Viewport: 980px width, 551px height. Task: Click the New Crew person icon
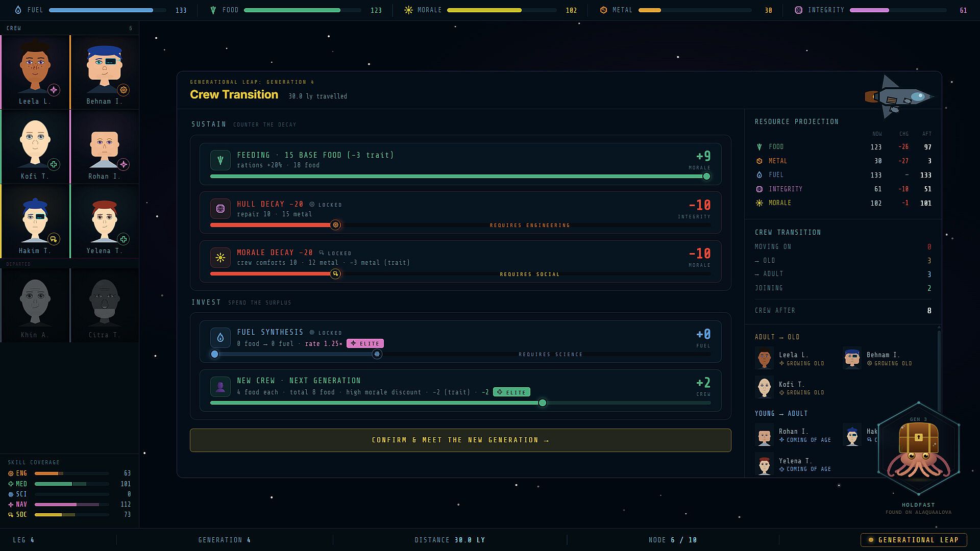point(220,386)
